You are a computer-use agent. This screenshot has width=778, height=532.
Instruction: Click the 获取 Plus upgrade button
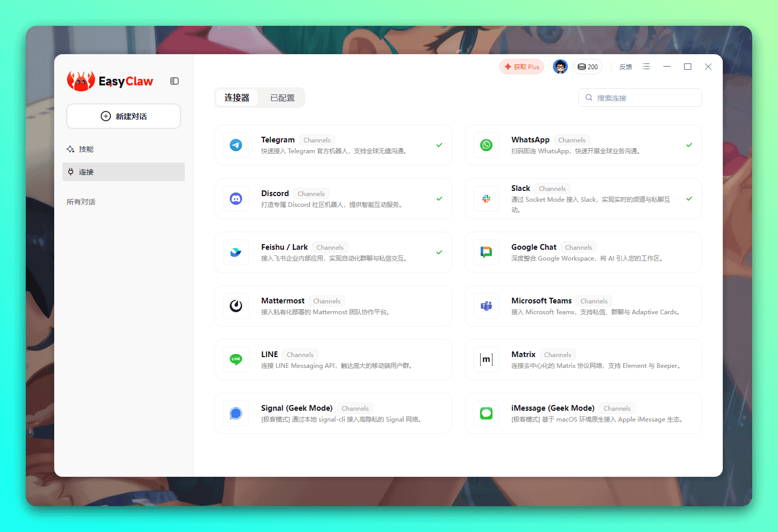tap(521, 67)
